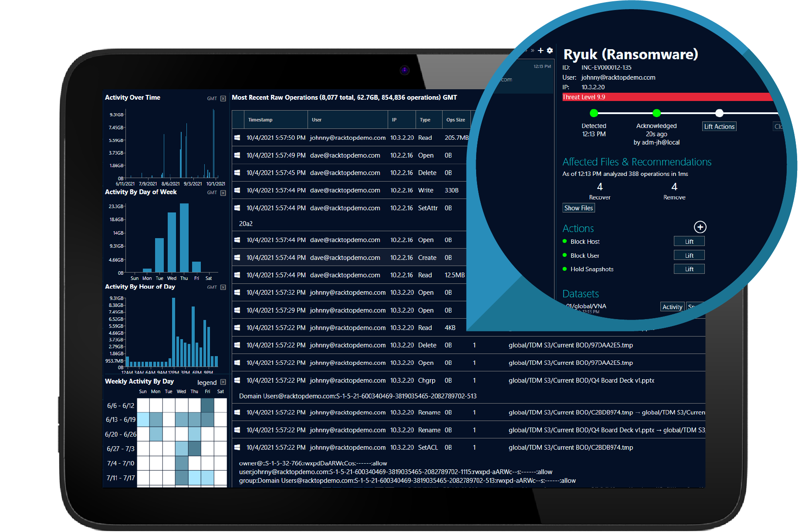Viewport: 805px width, 532px height.
Task: Click the Affected Files & Recommendations heading
Action: click(x=637, y=162)
